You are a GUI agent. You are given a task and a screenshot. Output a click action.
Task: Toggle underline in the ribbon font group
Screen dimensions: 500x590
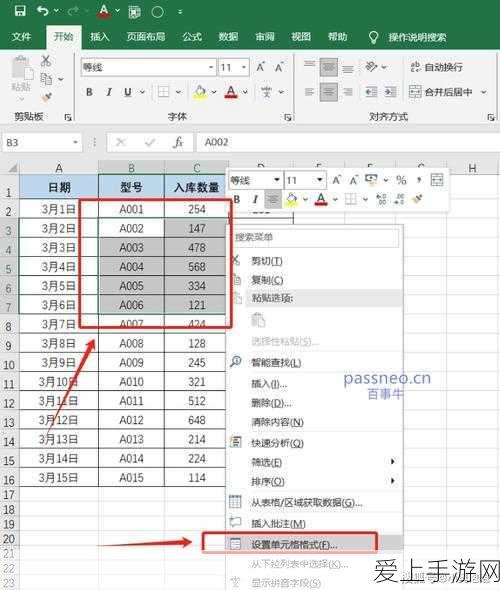128,92
